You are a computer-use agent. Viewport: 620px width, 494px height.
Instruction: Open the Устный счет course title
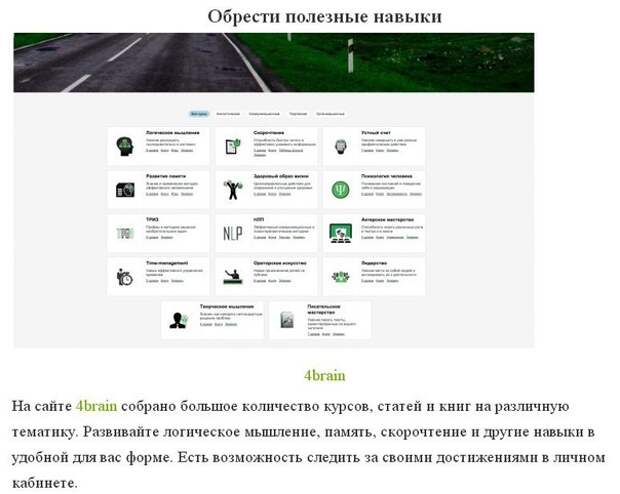[x=376, y=133]
